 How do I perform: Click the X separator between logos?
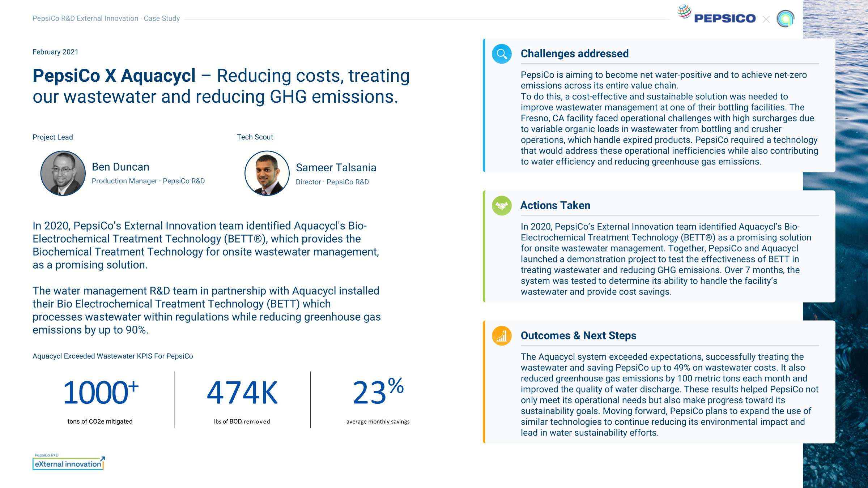click(766, 19)
